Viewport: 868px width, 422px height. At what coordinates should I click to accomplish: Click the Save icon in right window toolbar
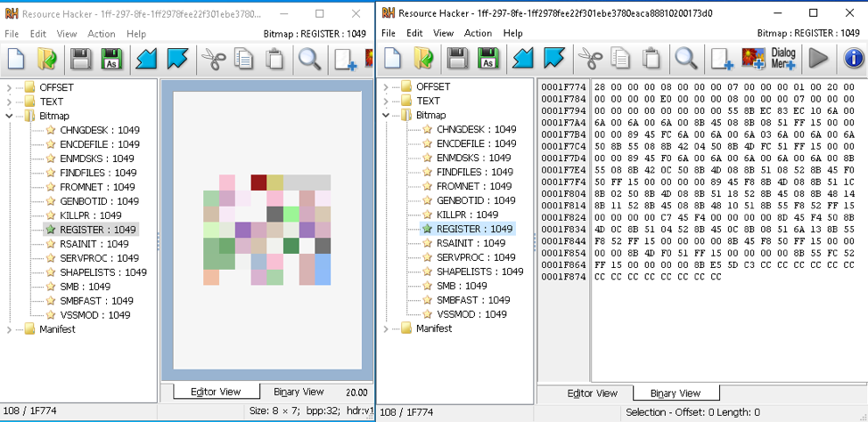[457, 59]
